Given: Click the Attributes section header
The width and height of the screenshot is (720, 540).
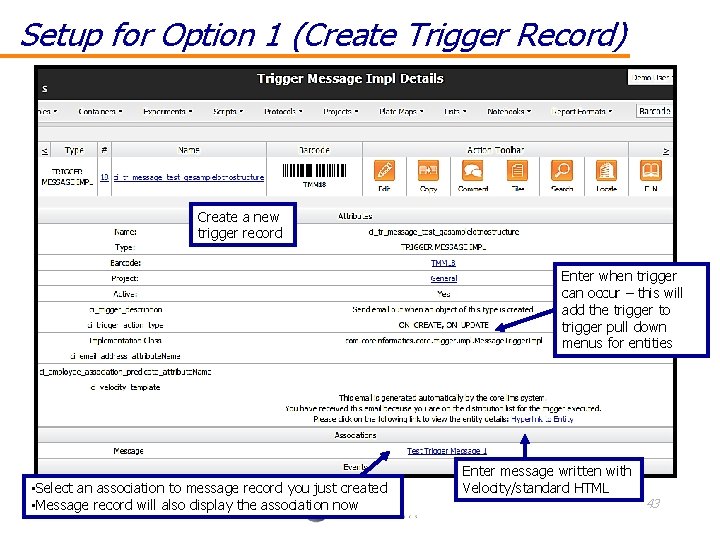Looking at the screenshot, I should click(355, 216).
